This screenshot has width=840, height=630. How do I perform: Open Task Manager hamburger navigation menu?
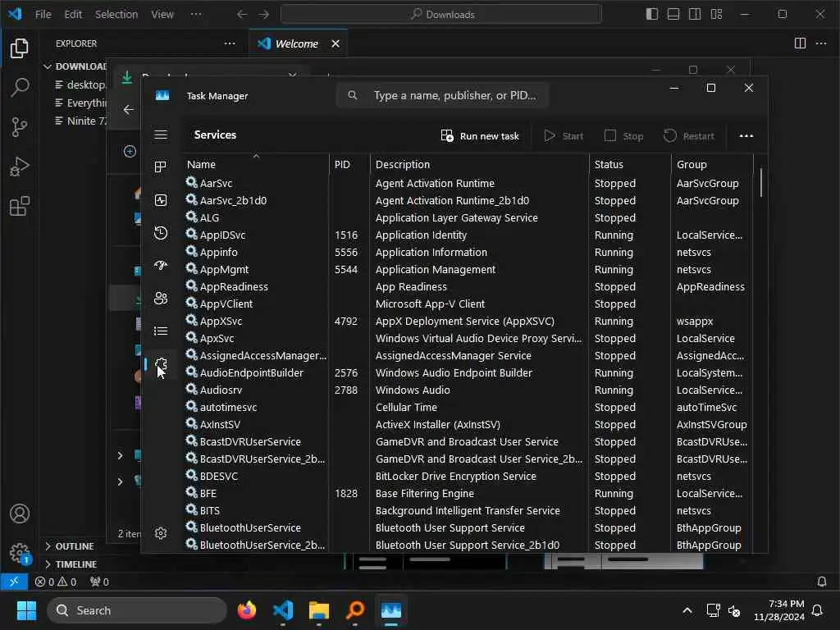pos(161,135)
